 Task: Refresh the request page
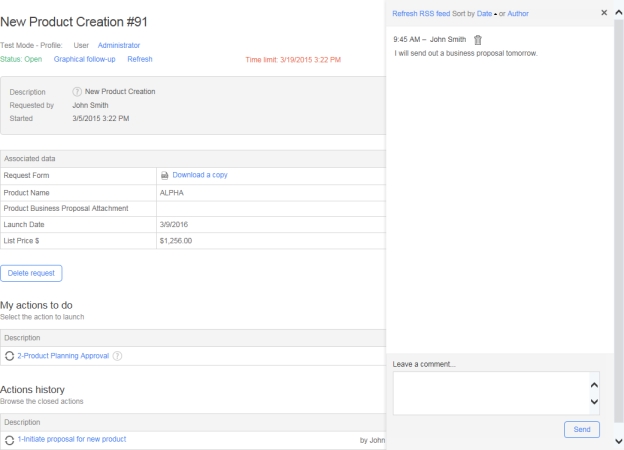[x=140, y=59]
